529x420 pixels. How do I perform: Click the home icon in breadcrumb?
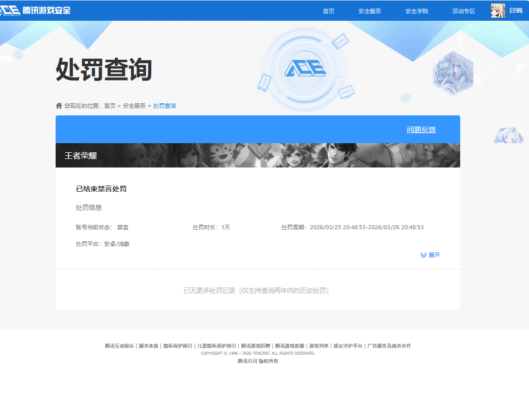point(59,106)
